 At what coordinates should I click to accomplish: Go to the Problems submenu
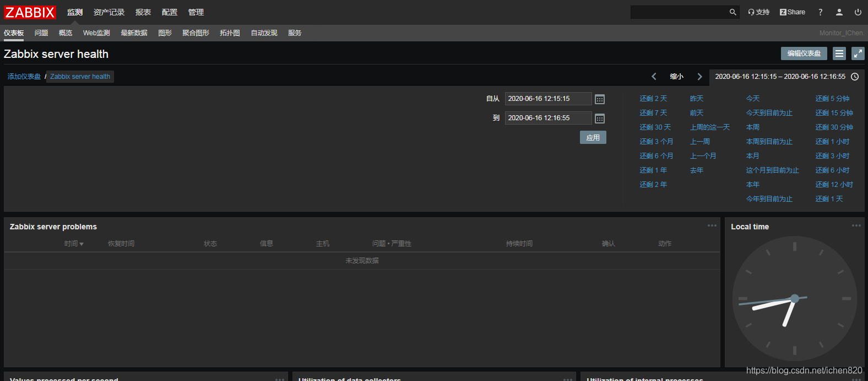click(41, 33)
